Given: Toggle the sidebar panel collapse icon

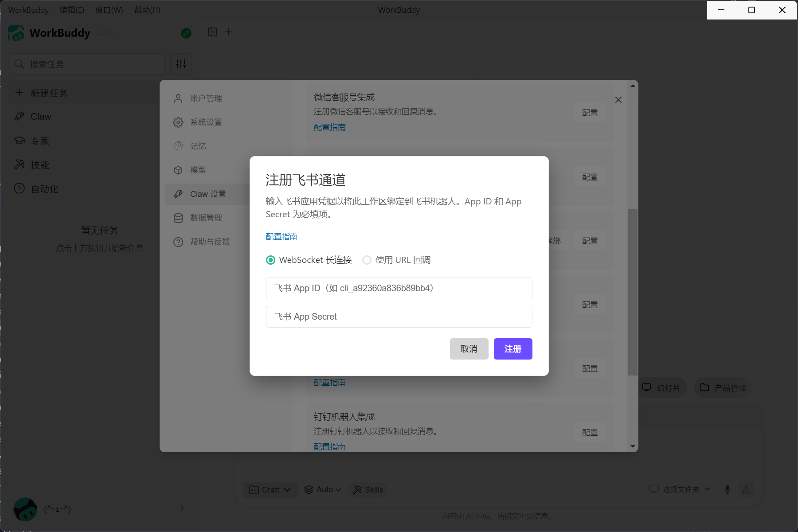Looking at the screenshot, I should tap(212, 32).
